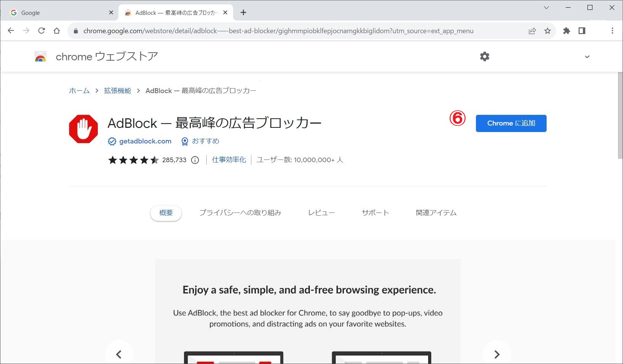Screen dimensions: 623x364
Task: Click the Chrome Web Store logo
Action: coord(40,56)
